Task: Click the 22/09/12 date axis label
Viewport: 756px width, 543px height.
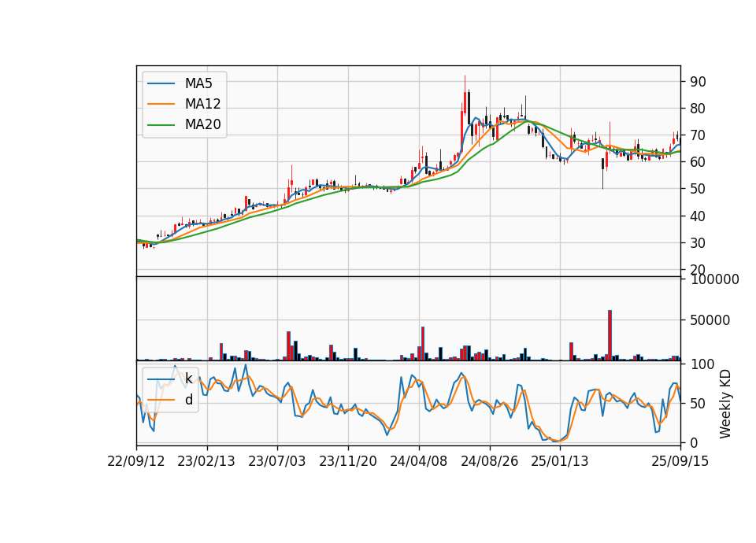Action: pyautogui.click(x=136, y=461)
